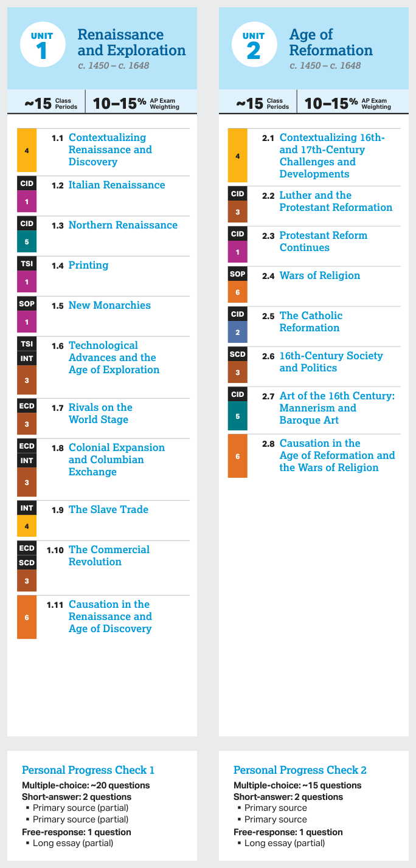Click the SOP tag beside New Monarchies
Screen dimensions: 416x868
(x=27, y=304)
